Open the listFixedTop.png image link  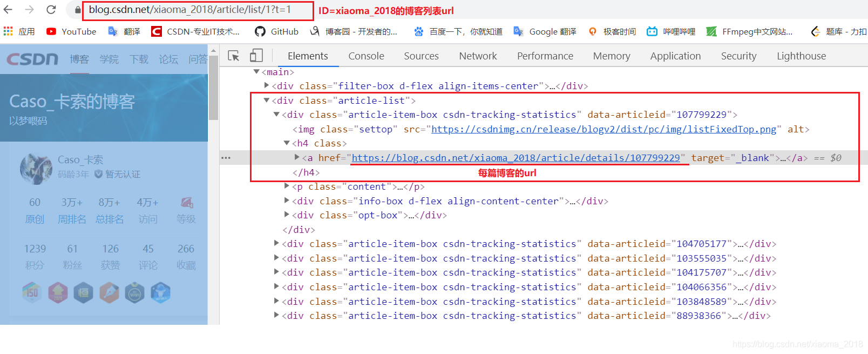click(x=603, y=129)
